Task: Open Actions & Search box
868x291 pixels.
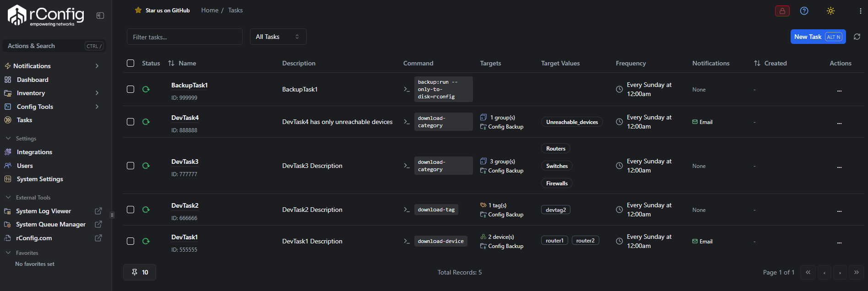Action: [x=54, y=46]
